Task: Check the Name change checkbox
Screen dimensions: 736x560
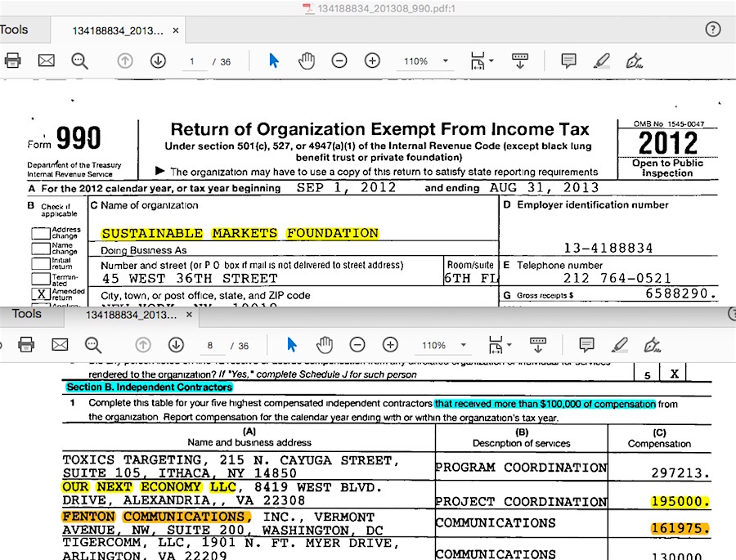Action: 40,248
